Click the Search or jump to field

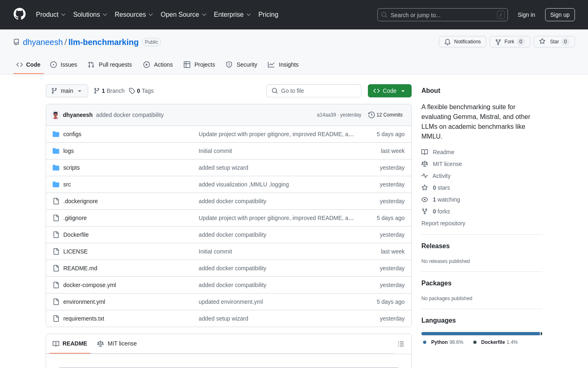pyautogui.click(x=443, y=15)
